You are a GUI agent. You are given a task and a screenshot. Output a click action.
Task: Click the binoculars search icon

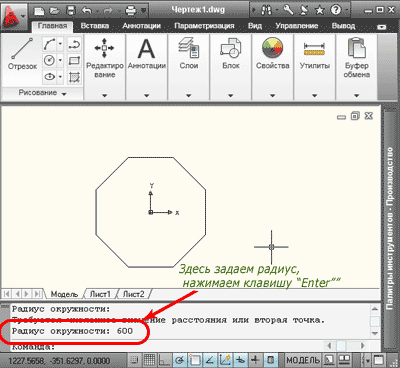(266, 11)
